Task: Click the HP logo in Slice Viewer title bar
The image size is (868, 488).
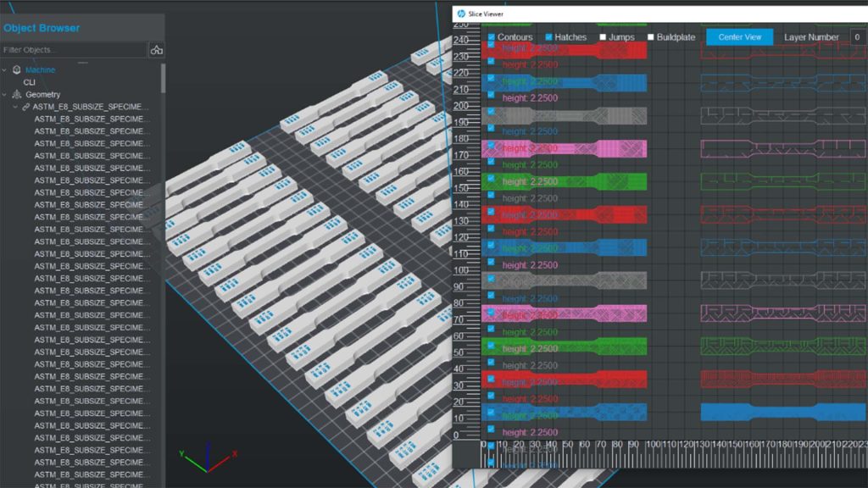Action: tap(461, 14)
